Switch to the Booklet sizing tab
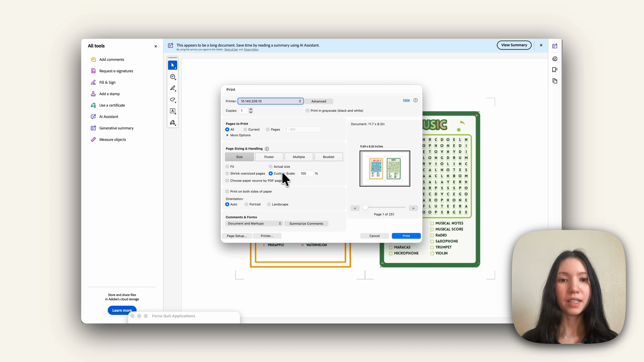 point(329,157)
